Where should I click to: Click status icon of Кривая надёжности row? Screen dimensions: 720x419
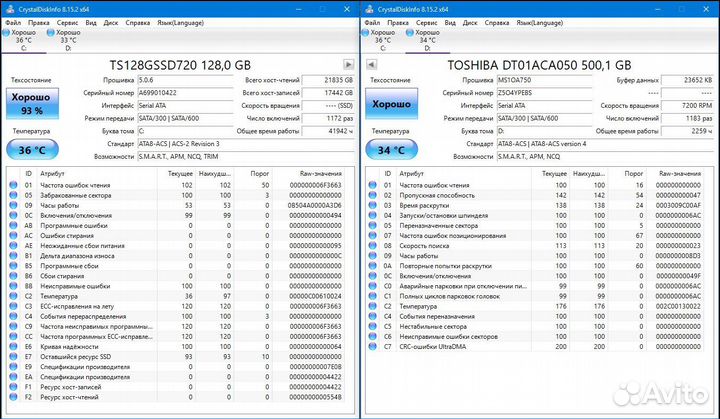tap(13, 347)
